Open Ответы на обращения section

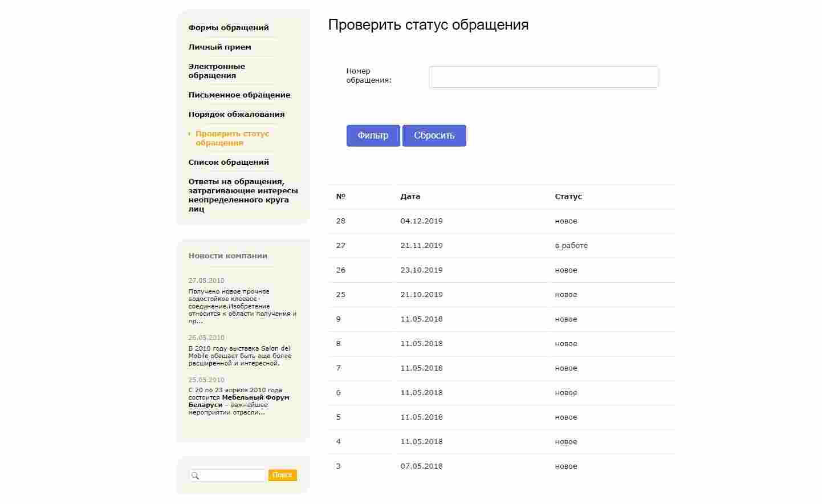(x=243, y=195)
